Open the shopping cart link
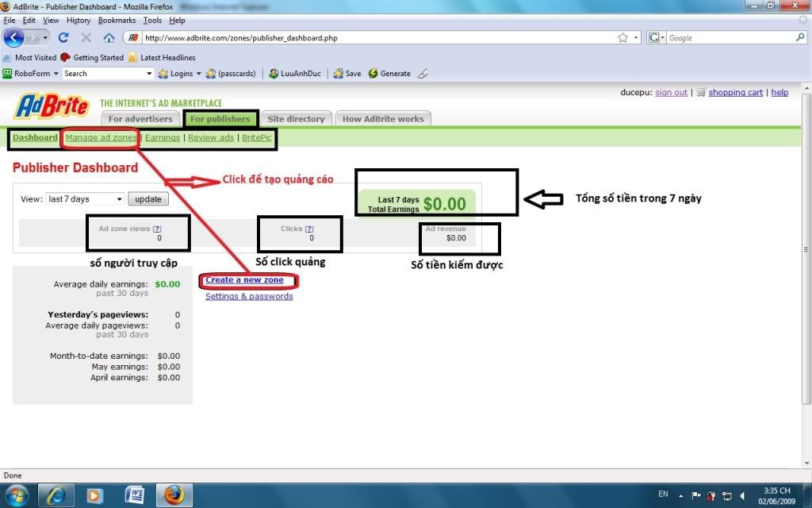Viewport: 812px width, 508px height. tap(735, 92)
